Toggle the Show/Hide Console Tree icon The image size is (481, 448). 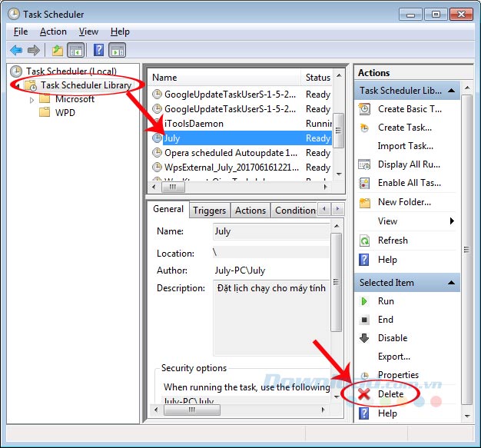pos(76,50)
